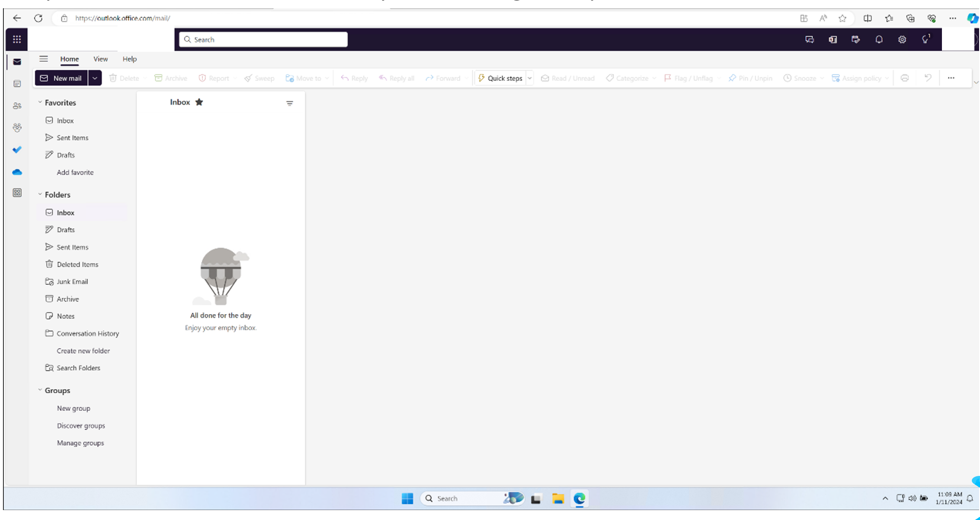Open the Settings gear icon
This screenshot has width=980, height=520.
(902, 39)
